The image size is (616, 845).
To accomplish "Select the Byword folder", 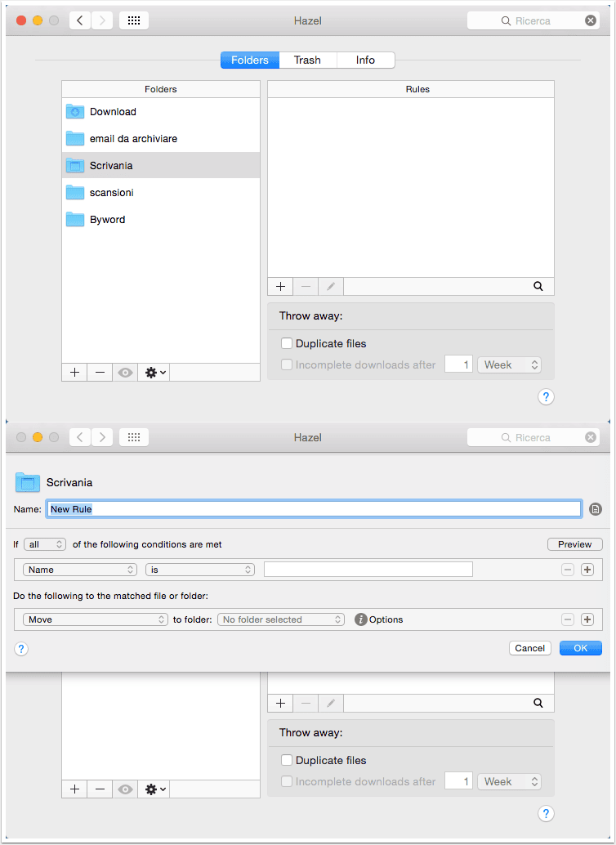I will coord(161,219).
